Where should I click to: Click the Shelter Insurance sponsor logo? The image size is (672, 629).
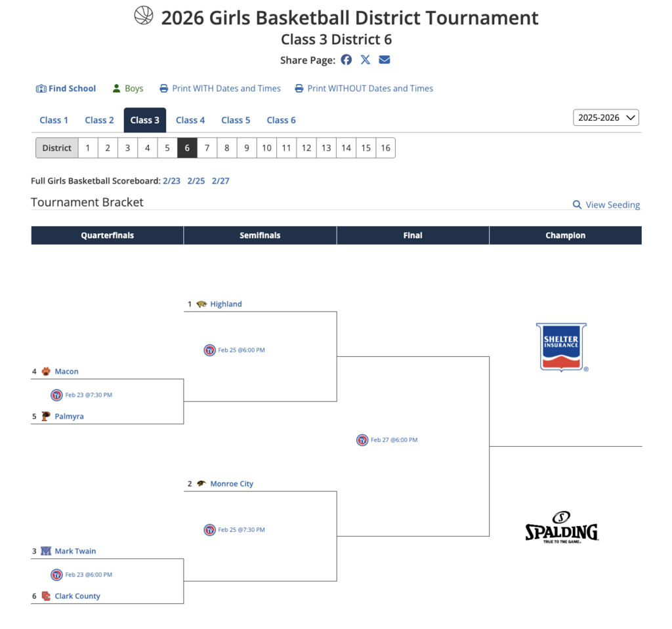(x=562, y=347)
